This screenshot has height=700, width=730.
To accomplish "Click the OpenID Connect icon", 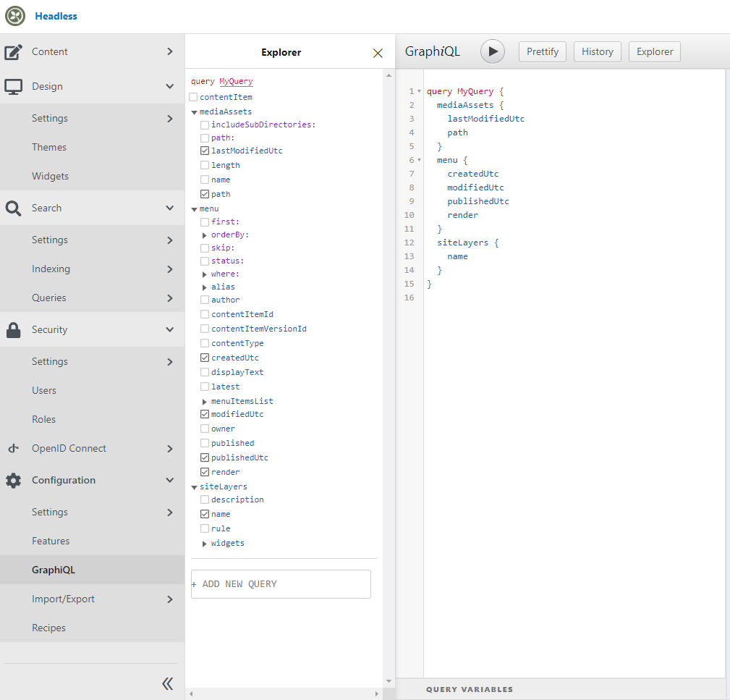I will (14, 449).
